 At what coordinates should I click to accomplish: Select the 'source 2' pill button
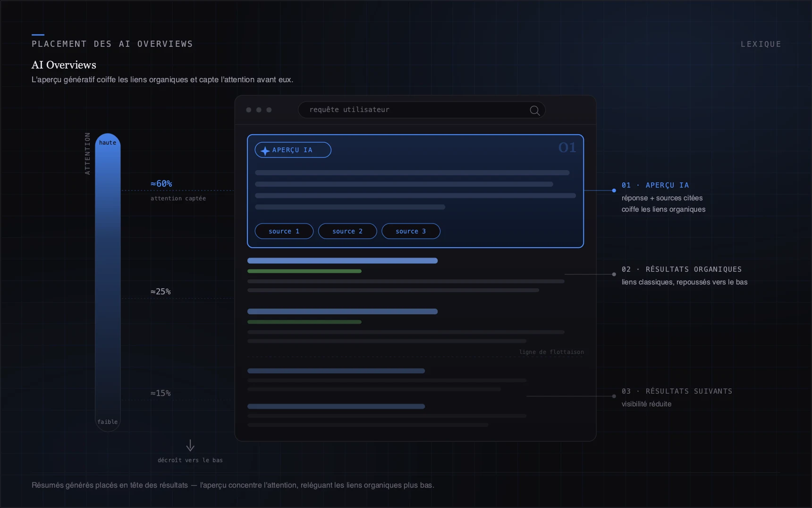click(x=347, y=231)
